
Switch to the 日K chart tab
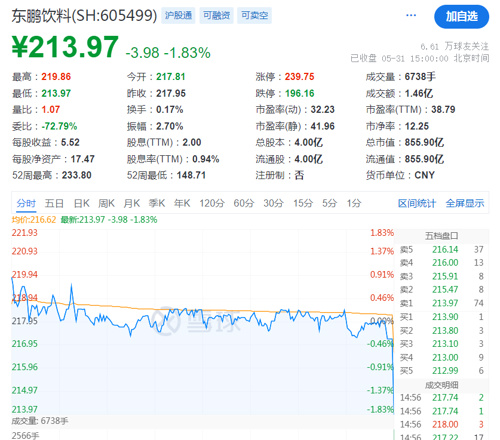pos(82,203)
